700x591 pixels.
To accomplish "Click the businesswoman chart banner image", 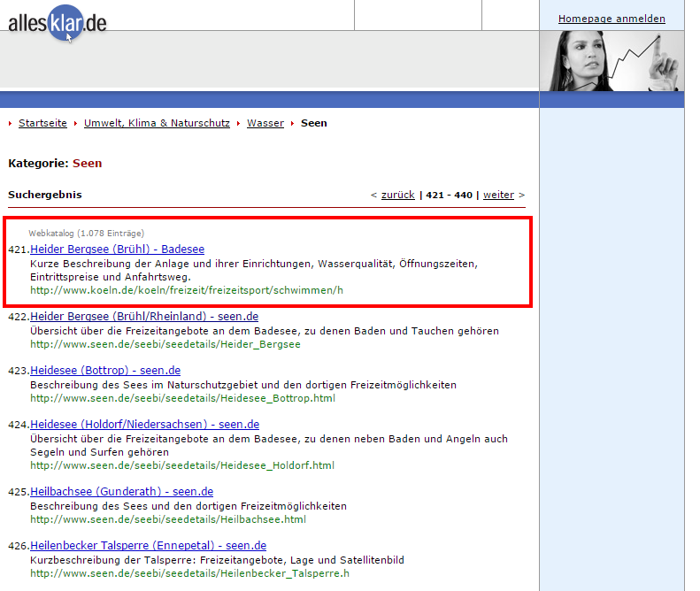I will point(612,61).
